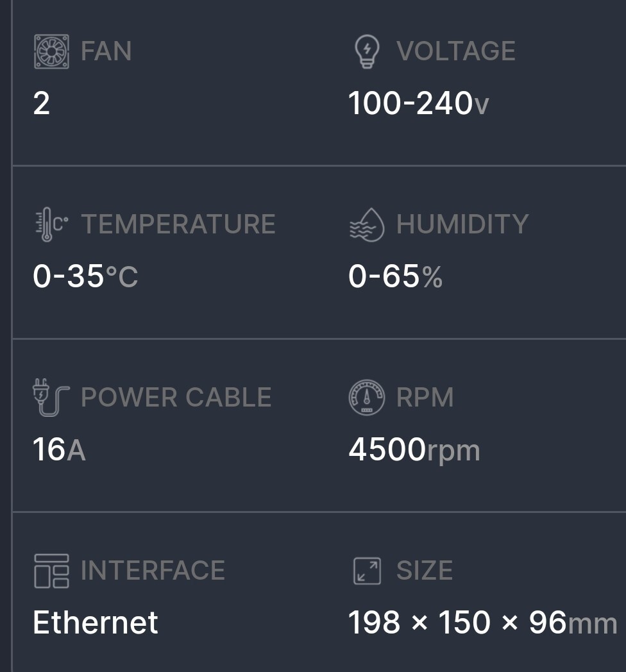
Task: Click the 198 × 150 × 96mm size value
Action: (483, 622)
